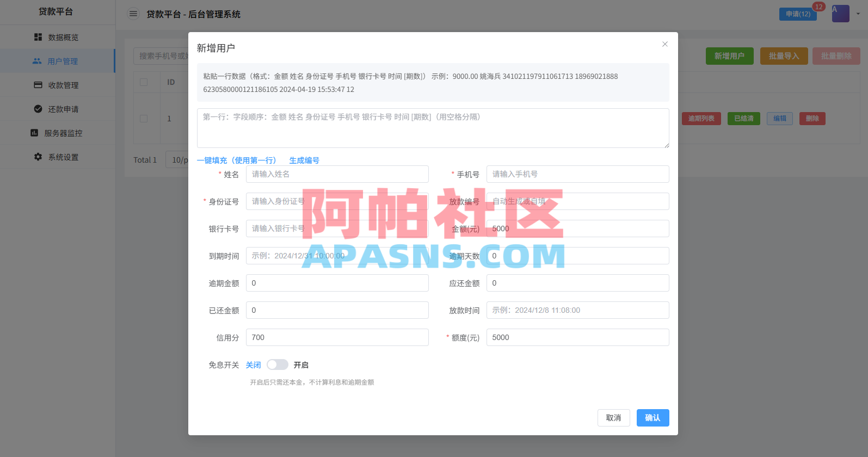Focus the 身份证号 input field
868x457 pixels.
point(337,201)
